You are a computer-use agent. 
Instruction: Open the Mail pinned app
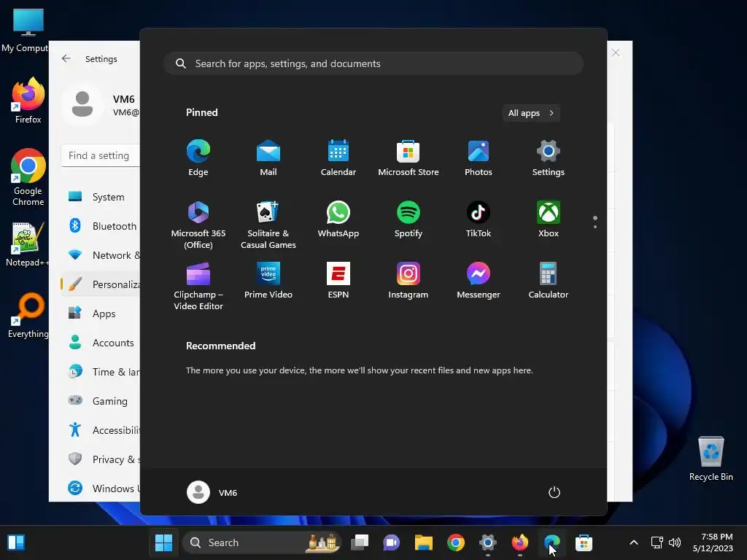[x=268, y=157]
